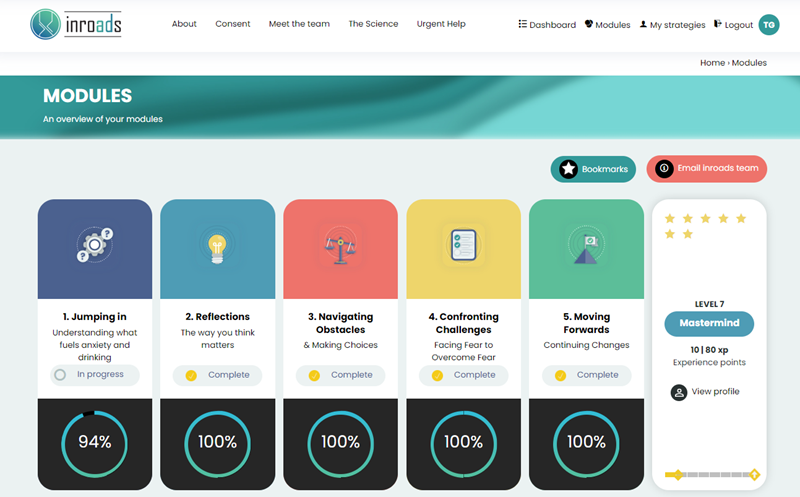
Task: Click the 94% progress ring
Action: coord(95,443)
